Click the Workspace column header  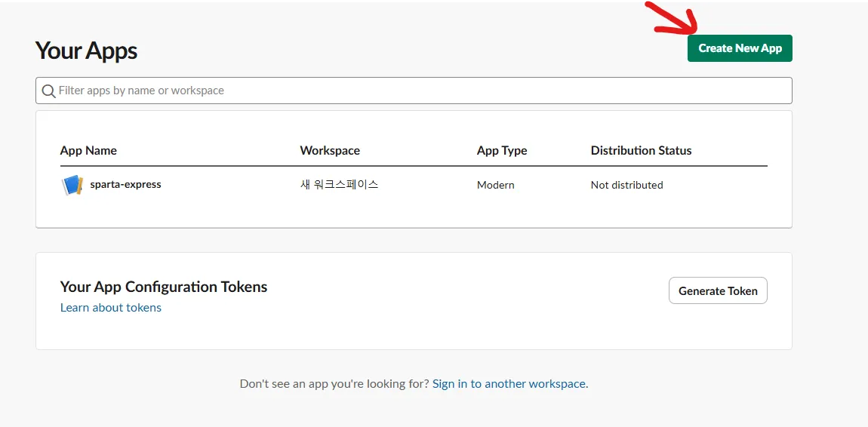point(330,150)
